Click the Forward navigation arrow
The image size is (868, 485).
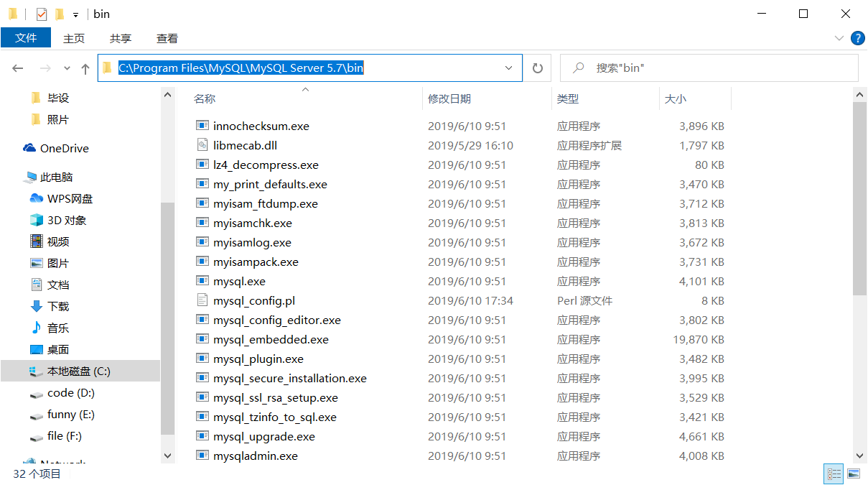[x=45, y=68]
